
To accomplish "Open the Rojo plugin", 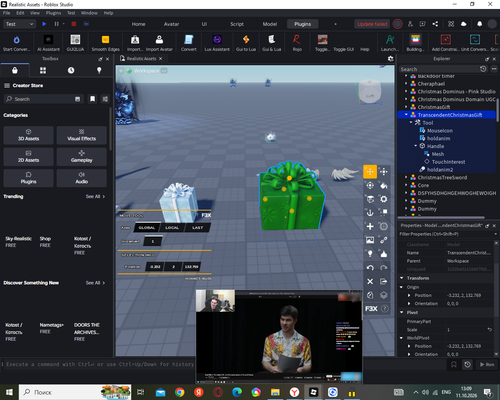I will [297, 43].
